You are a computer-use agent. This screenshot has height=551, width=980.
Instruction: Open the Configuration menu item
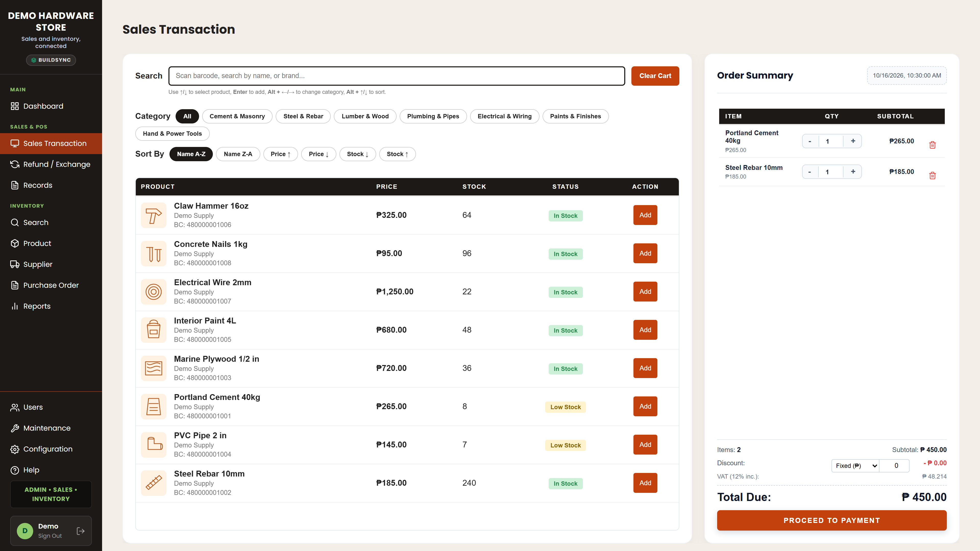tap(51, 449)
